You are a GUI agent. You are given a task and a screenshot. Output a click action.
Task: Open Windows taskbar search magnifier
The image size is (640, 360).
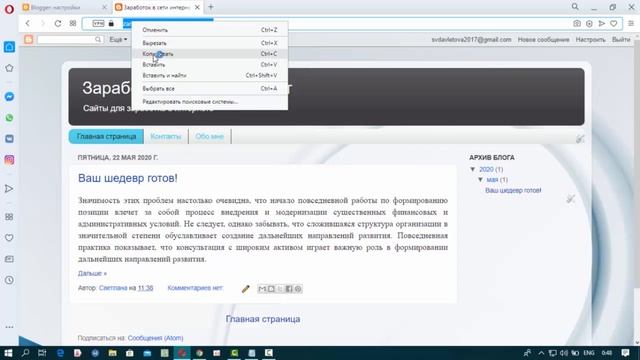click(25, 353)
